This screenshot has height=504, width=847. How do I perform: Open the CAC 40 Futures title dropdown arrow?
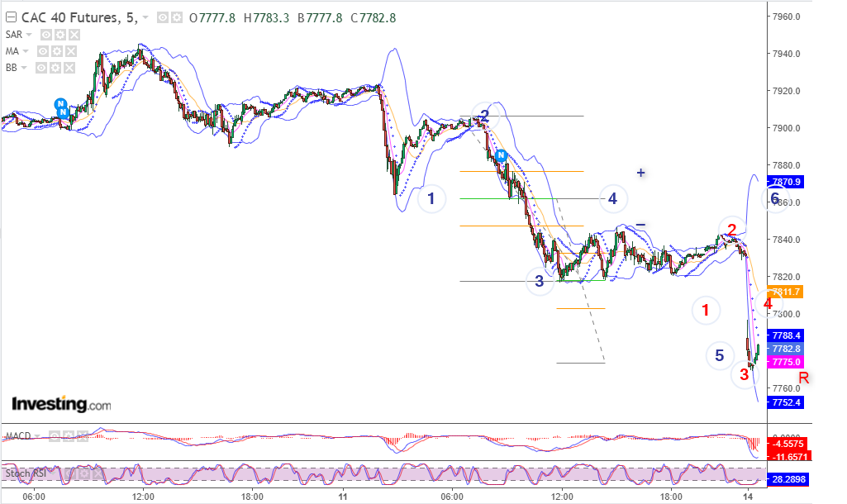click(145, 18)
